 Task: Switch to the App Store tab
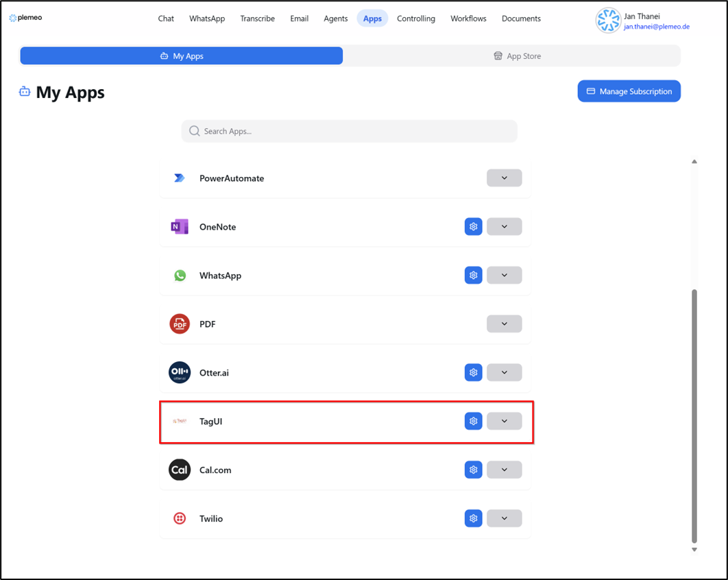(x=517, y=56)
